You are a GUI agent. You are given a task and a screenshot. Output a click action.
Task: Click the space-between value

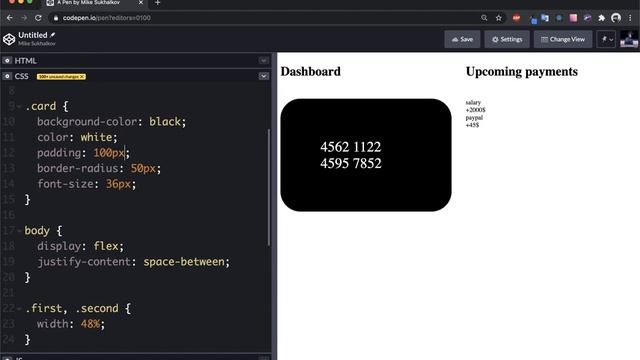click(184, 262)
